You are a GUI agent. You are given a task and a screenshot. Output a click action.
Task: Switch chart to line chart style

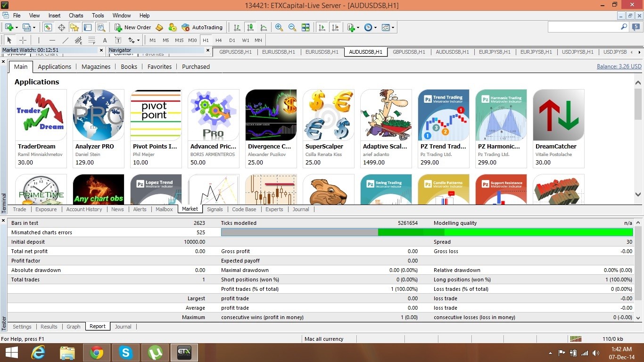264,27
